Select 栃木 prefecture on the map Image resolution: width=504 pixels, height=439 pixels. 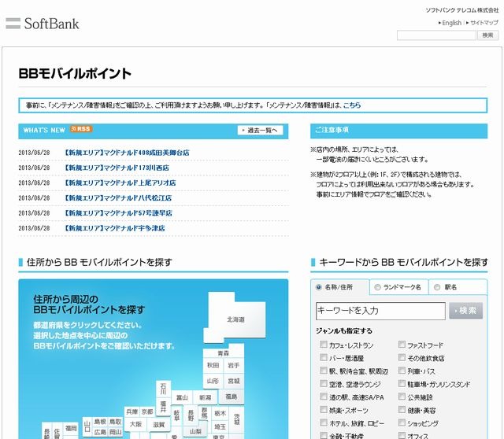(x=220, y=413)
